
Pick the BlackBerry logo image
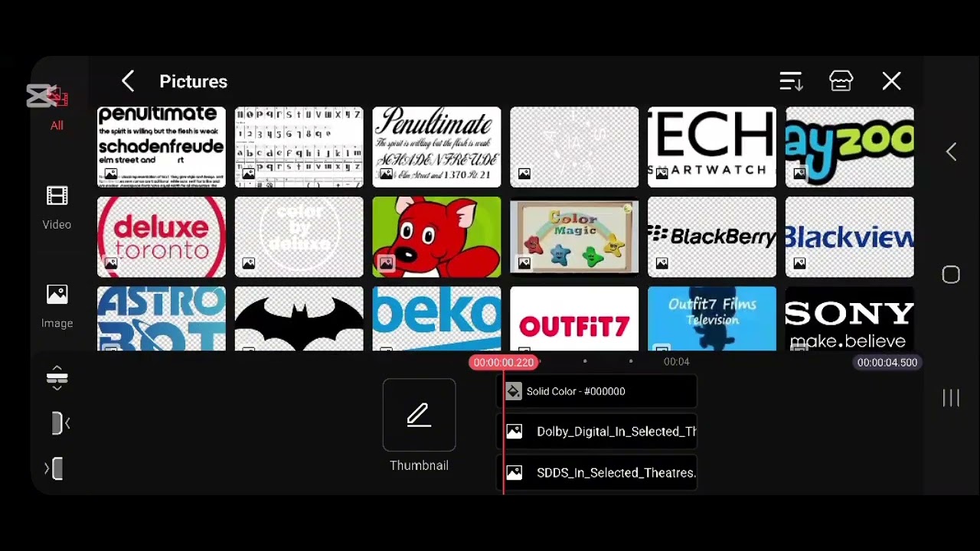click(x=712, y=237)
